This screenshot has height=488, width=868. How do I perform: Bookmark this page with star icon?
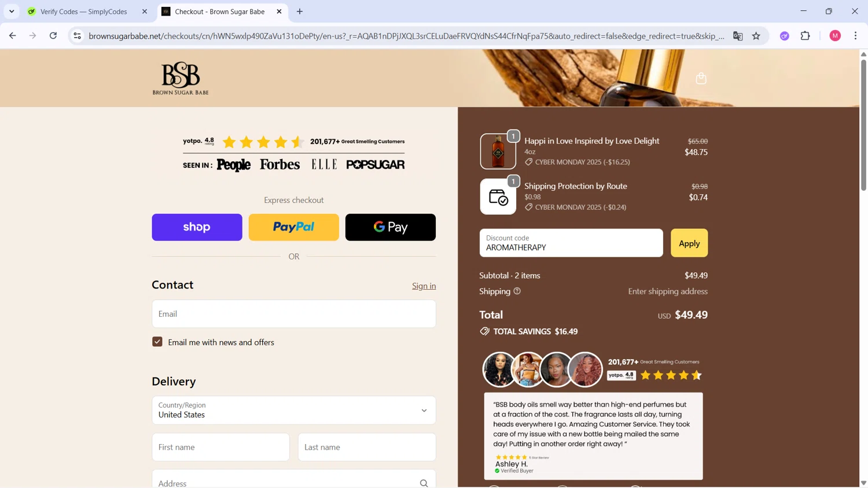pyautogui.click(x=756, y=36)
